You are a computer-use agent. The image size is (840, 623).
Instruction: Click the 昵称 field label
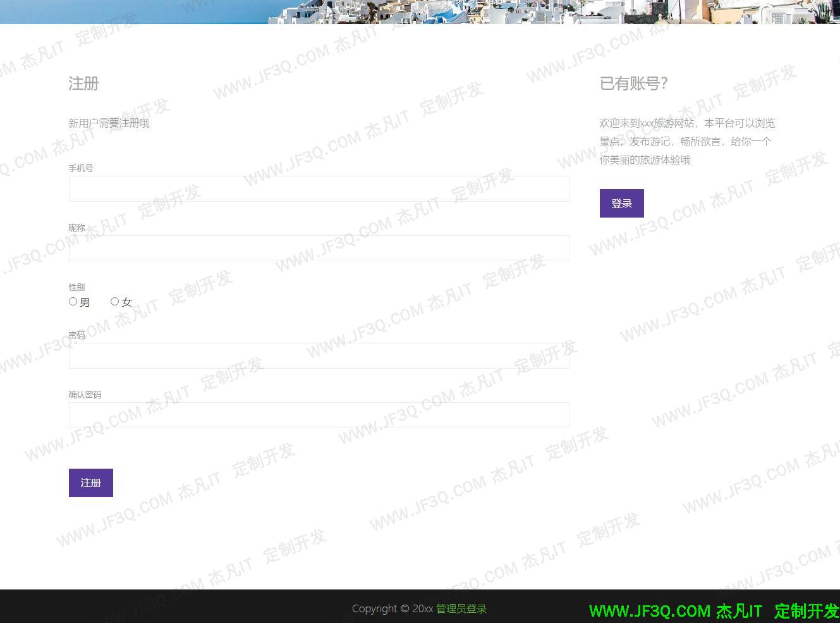(x=77, y=228)
